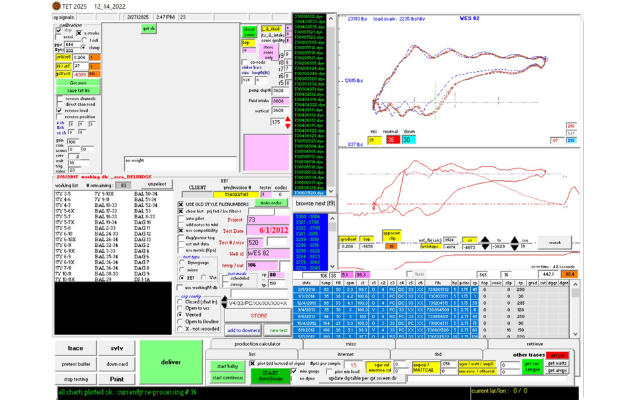The image size is (636, 400).
Task: Click the red get psi button
Action: tap(557, 355)
